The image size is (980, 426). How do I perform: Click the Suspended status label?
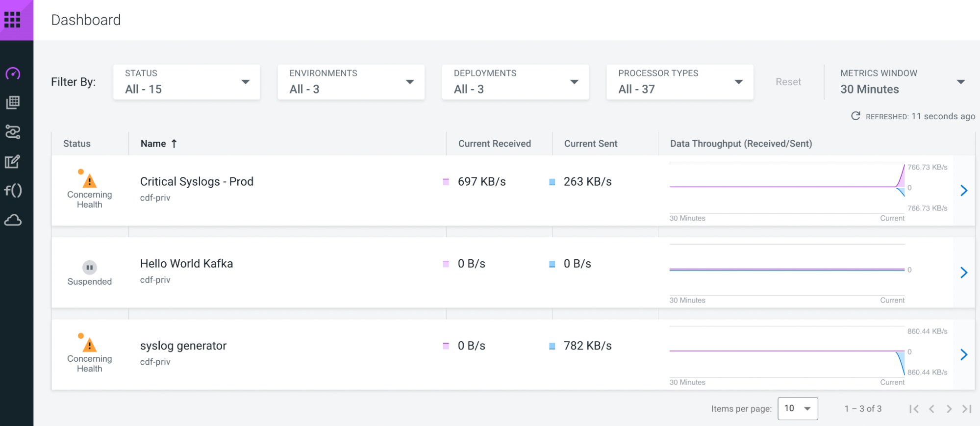click(x=90, y=282)
